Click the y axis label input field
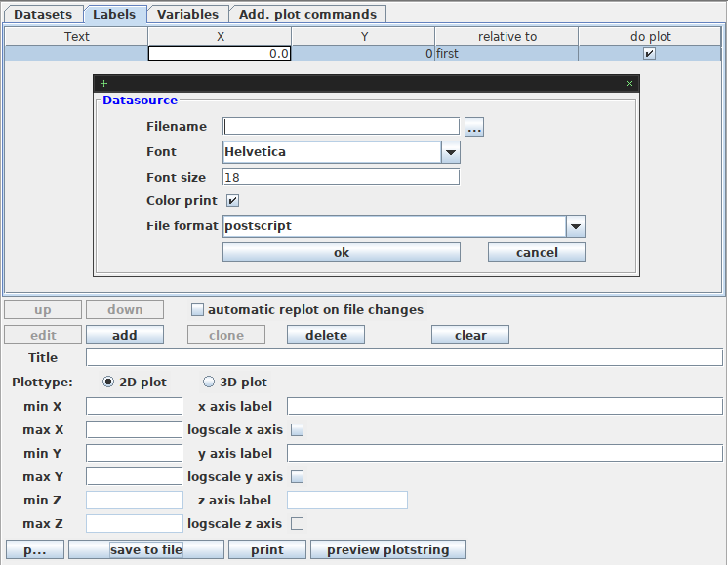The height and width of the screenshot is (565, 728). click(505, 453)
